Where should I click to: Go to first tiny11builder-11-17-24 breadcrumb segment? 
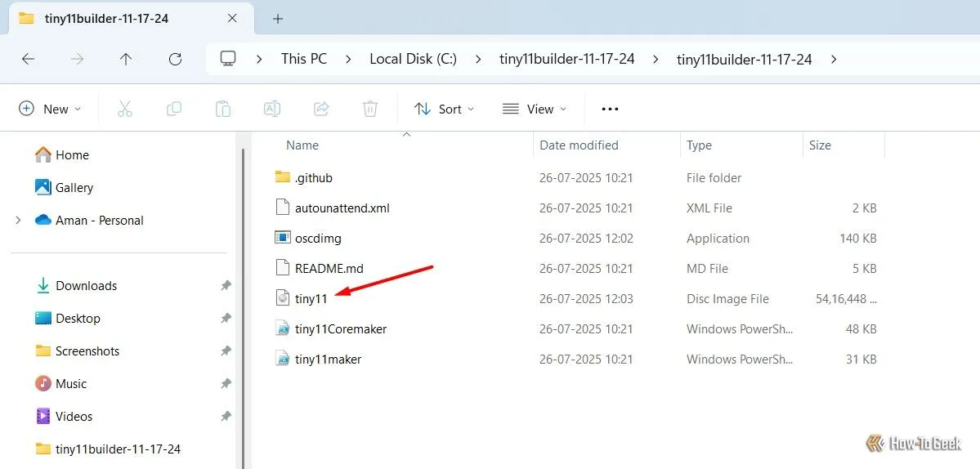point(567,59)
